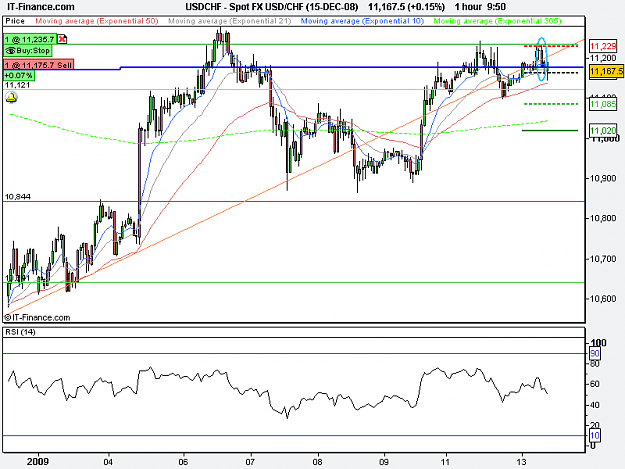Image resolution: width=625 pixels, height=469 pixels.
Task: Click the RSI 80 axis label
Action: point(595,363)
